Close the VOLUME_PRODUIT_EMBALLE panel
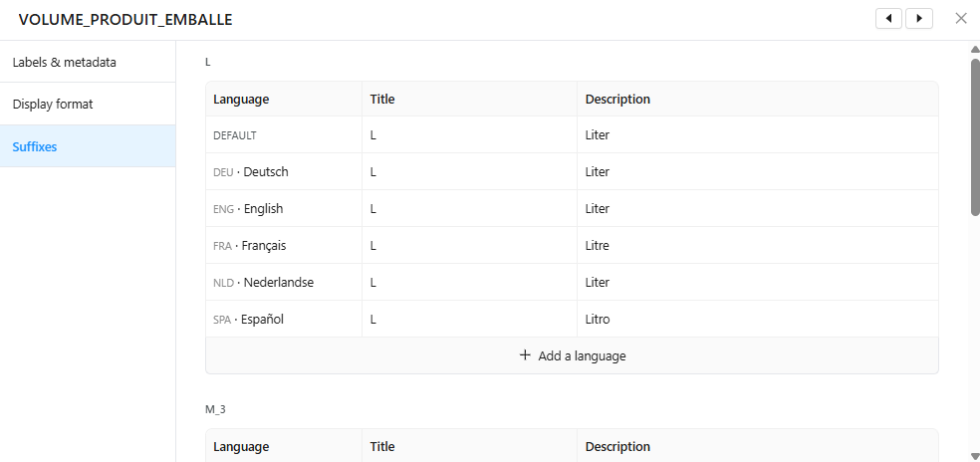The image size is (980, 462). [x=961, y=19]
